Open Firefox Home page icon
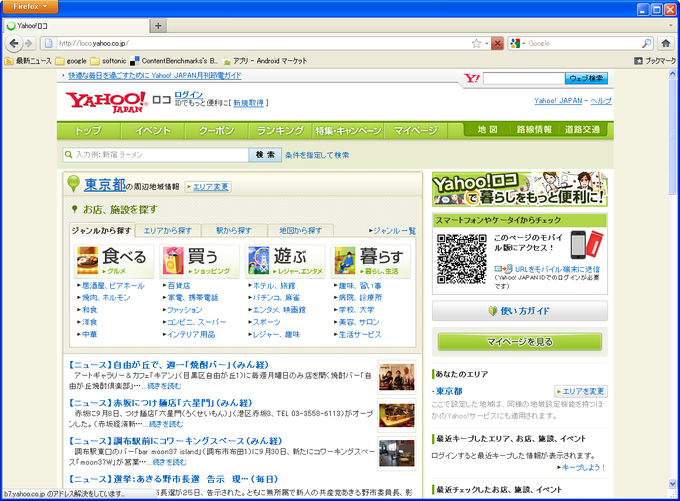 (x=666, y=43)
